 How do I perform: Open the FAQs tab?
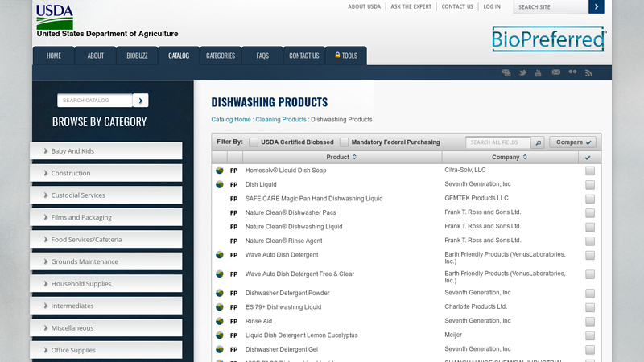click(x=262, y=56)
